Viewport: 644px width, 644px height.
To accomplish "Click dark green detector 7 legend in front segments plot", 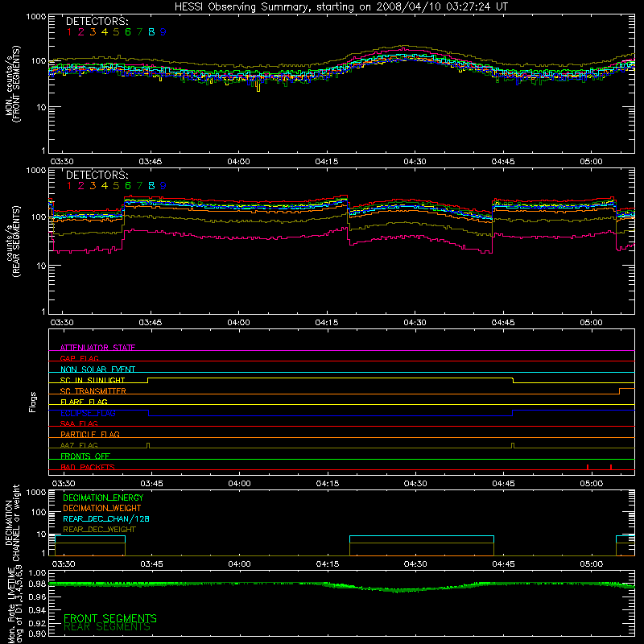I will (139, 31).
